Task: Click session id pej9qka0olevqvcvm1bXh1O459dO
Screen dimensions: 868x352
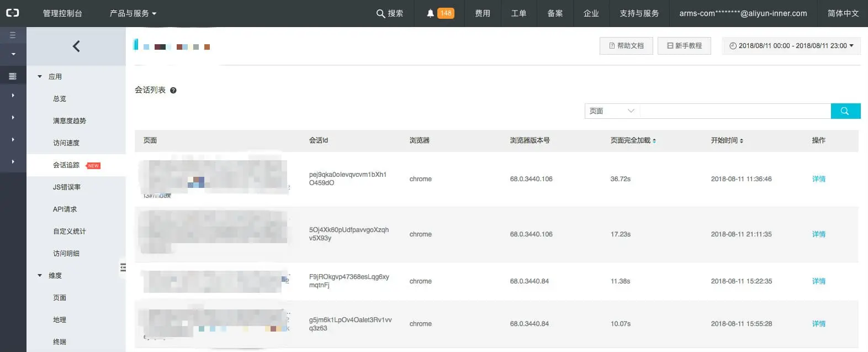Action: [x=348, y=178]
